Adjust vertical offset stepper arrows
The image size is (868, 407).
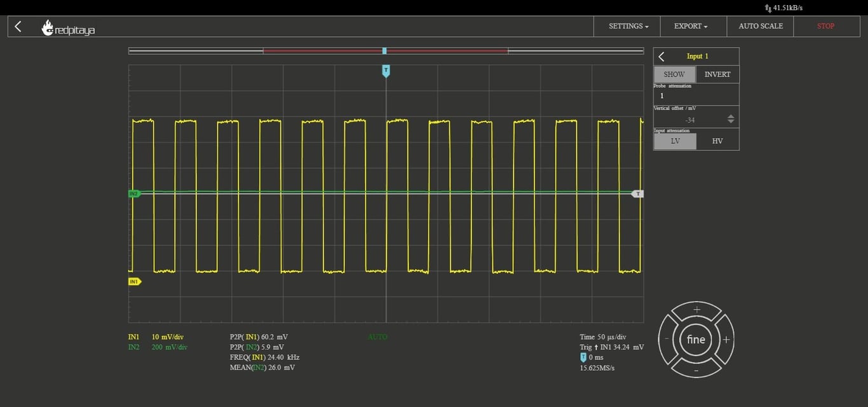pos(731,119)
